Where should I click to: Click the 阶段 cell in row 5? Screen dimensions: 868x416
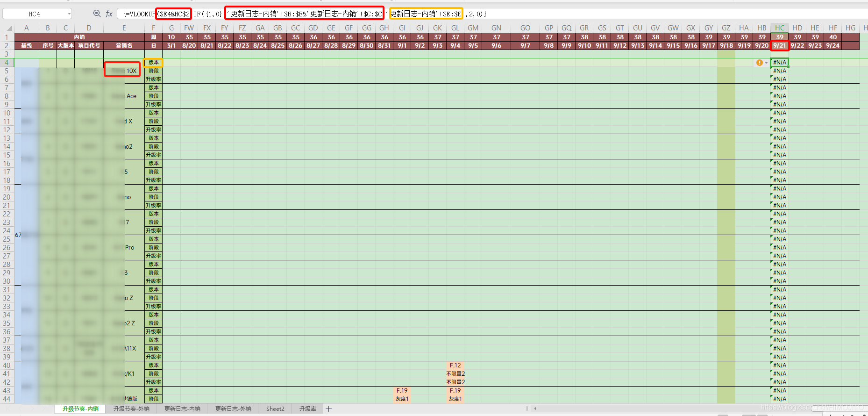[154, 71]
